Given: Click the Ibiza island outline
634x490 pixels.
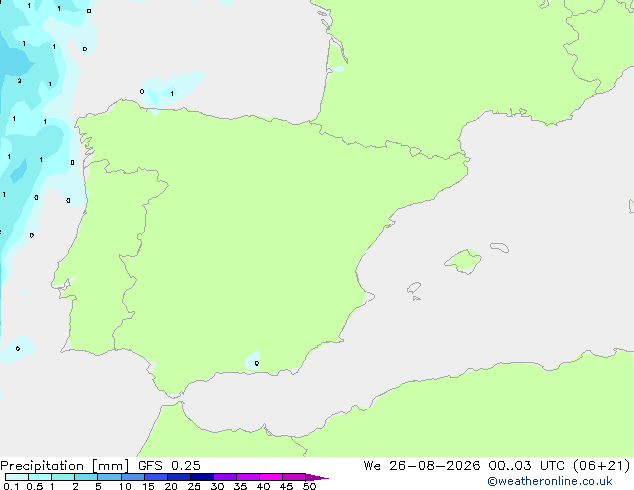Looking at the screenshot, I should [414, 288].
